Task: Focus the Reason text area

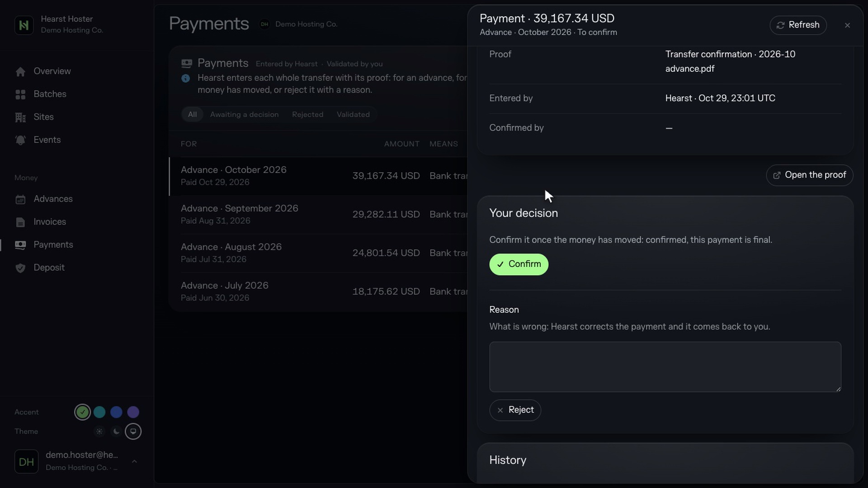Action: 665,367
